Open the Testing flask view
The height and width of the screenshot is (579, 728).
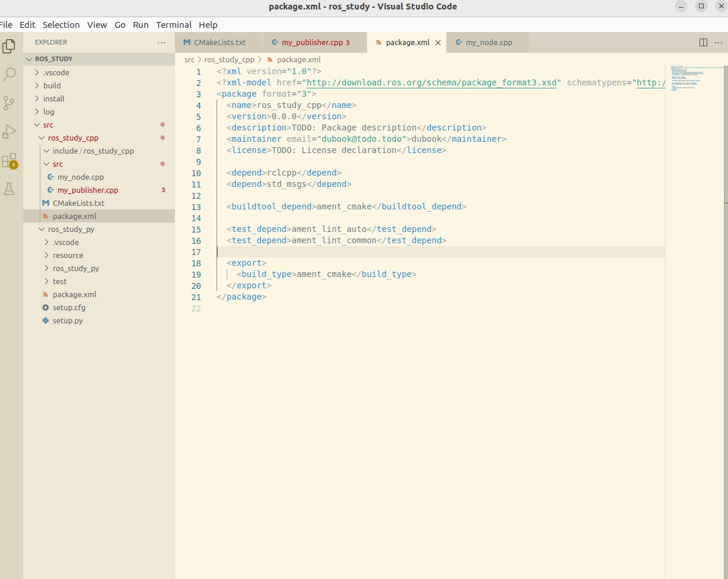[9, 189]
